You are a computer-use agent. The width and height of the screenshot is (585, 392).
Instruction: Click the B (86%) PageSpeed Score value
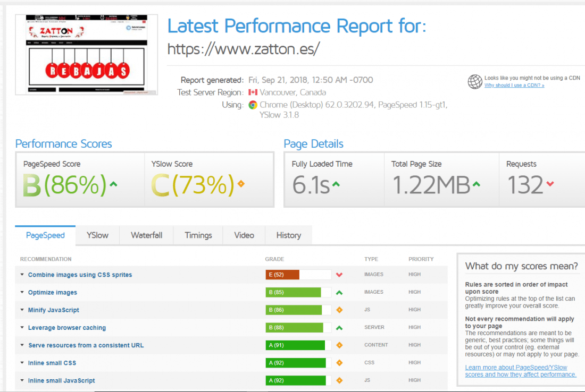click(x=64, y=185)
